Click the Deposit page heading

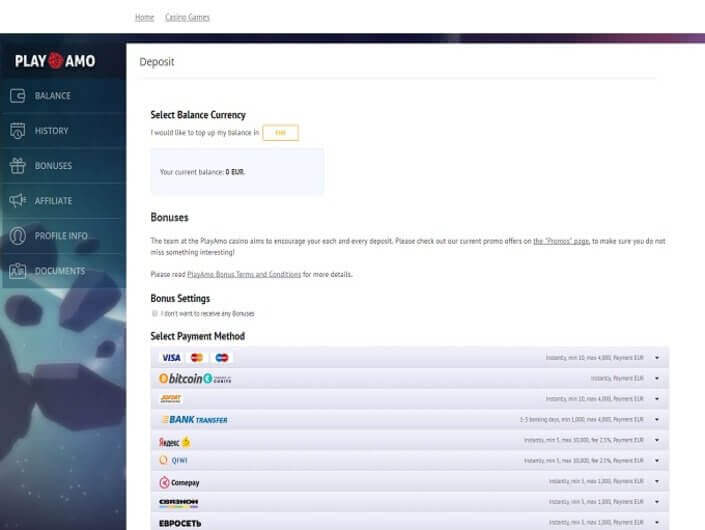156,62
